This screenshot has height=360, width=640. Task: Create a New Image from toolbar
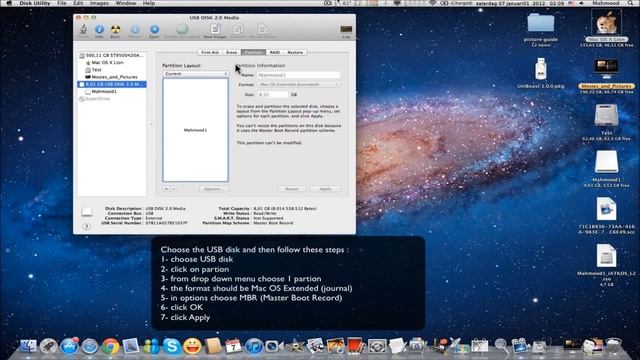click(x=215, y=30)
